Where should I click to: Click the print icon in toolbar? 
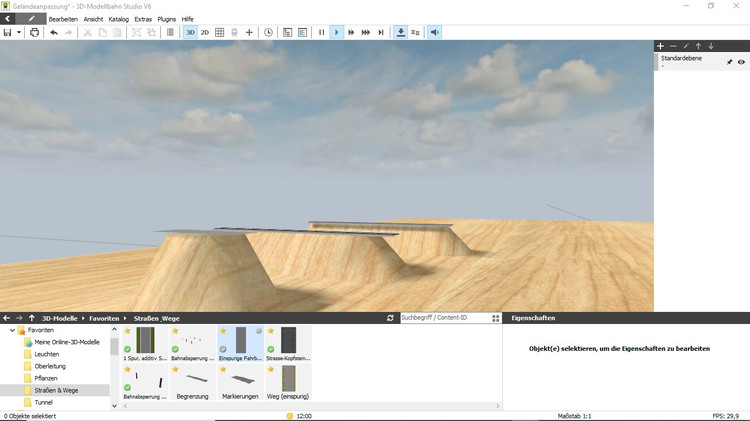click(x=35, y=32)
